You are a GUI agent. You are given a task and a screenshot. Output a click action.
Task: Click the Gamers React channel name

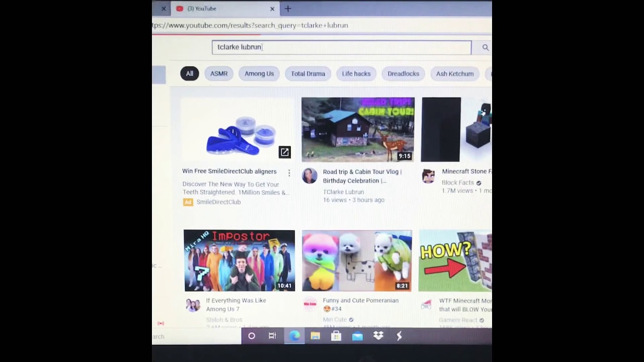point(458,320)
